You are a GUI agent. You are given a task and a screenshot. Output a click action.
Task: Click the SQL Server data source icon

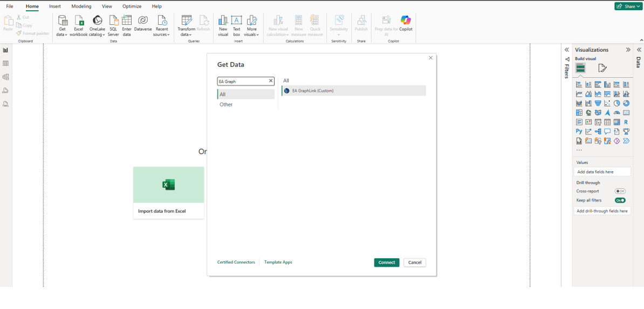tap(113, 21)
